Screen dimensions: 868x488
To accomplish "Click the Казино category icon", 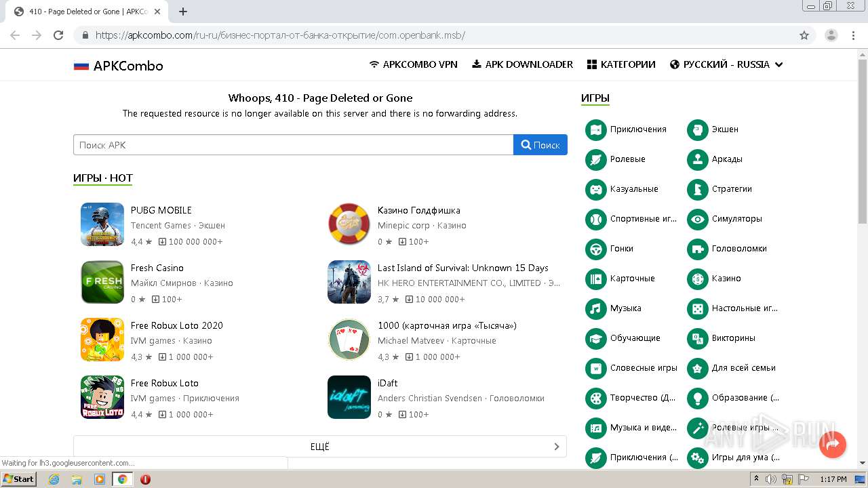I will pos(698,279).
